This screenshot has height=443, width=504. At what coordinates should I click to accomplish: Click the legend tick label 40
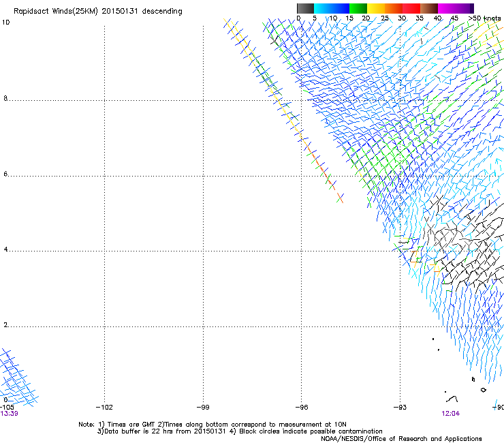pos(437,18)
